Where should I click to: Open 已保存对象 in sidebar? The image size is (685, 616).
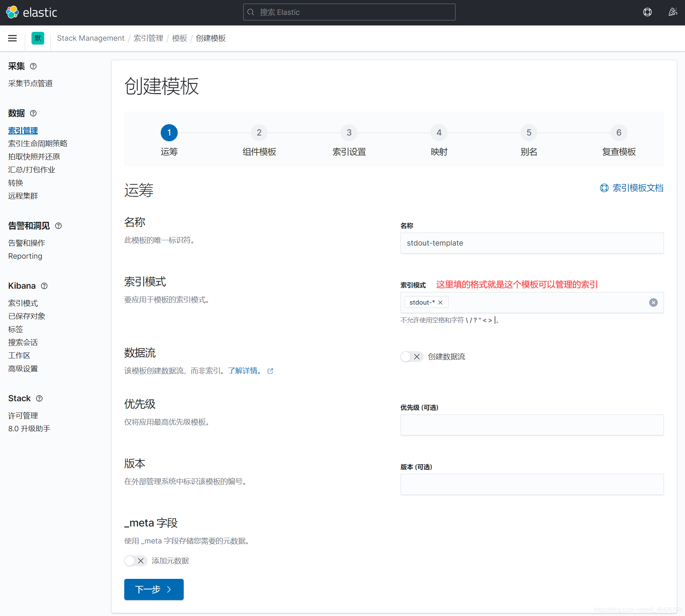27,316
